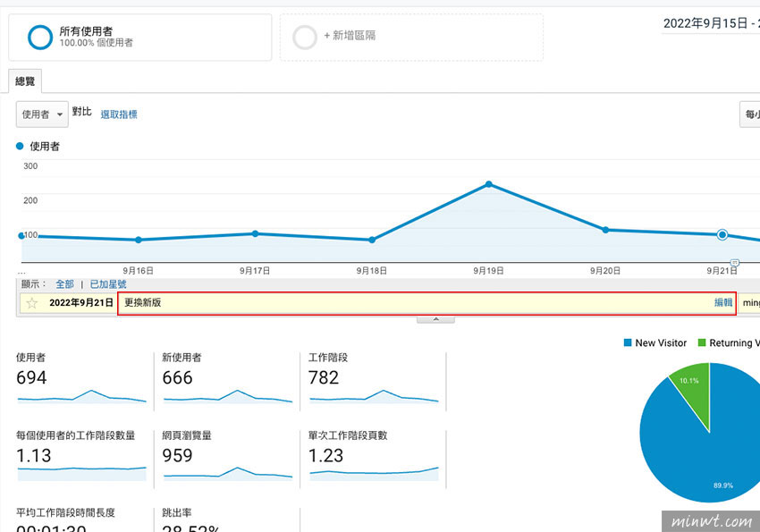This screenshot has width=760, height=532.
Task: Select the 工作階段 782 metric sparkline
Action: point(374,396)
